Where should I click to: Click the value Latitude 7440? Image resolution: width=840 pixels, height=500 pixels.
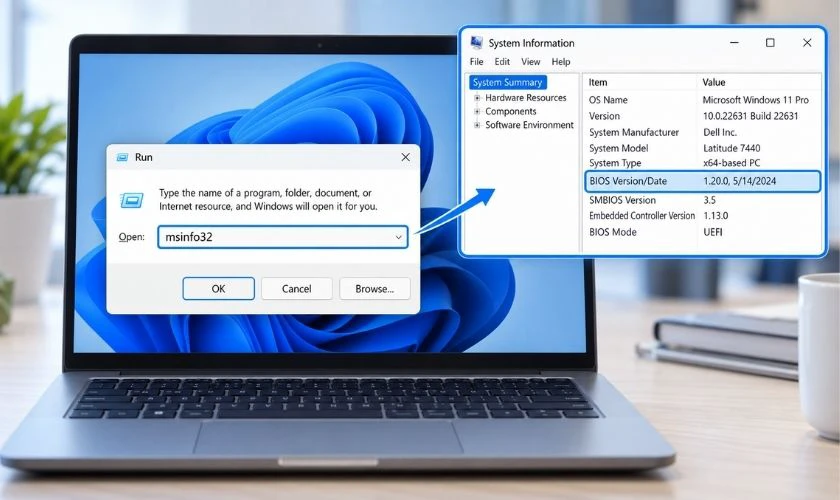point(731,148)
